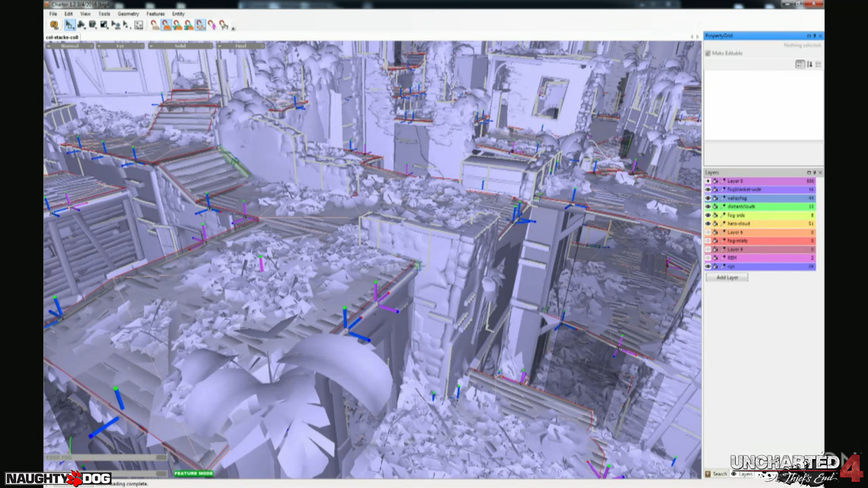The image size is (868, 488).
Task: Toggle the magnet snap icon with magenta arrow
Action: coord(212,25)
